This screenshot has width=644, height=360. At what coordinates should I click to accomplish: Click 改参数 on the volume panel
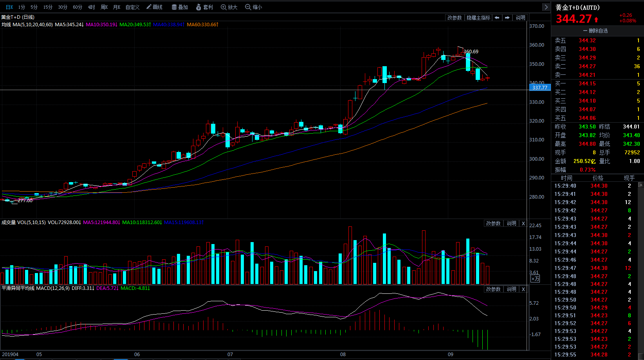coord(493,223)
